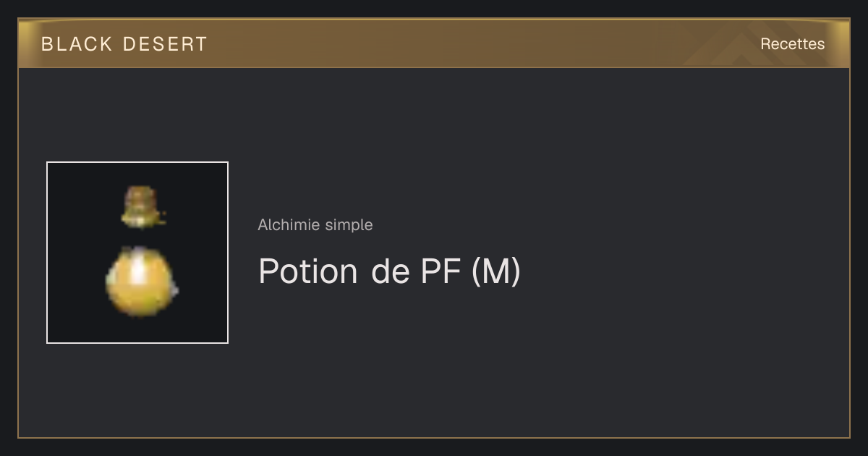Click the gold header banner center
The width and height of the screenshot is (868, 456).
tap(434, 43)
